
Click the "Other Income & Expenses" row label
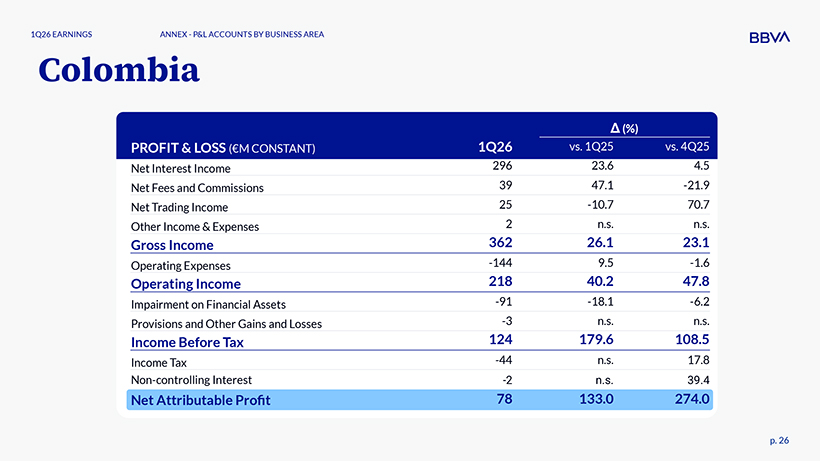195,226
